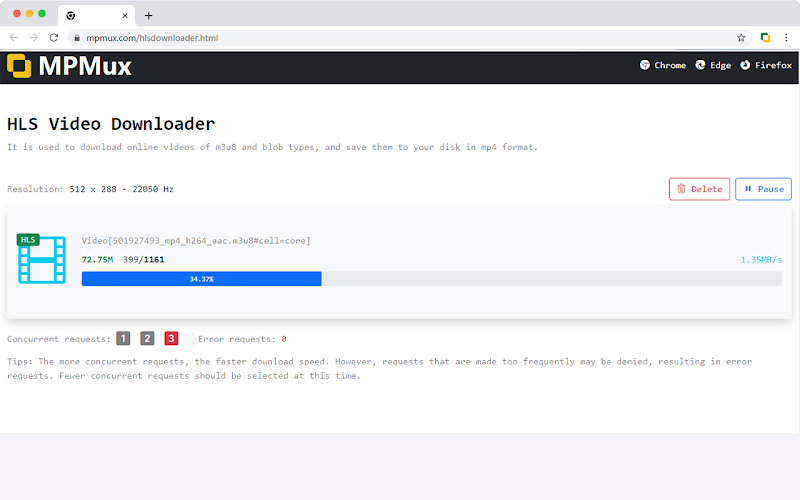Viewport: 800px width, 500px height.
Task: Pause the HLS download
Action: 763,189
